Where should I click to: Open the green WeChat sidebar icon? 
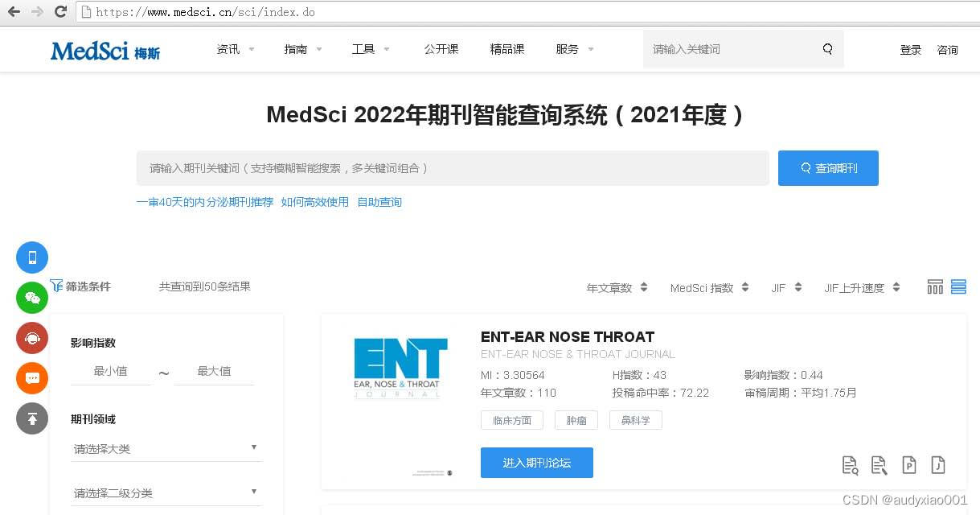(x=32, y=298)
